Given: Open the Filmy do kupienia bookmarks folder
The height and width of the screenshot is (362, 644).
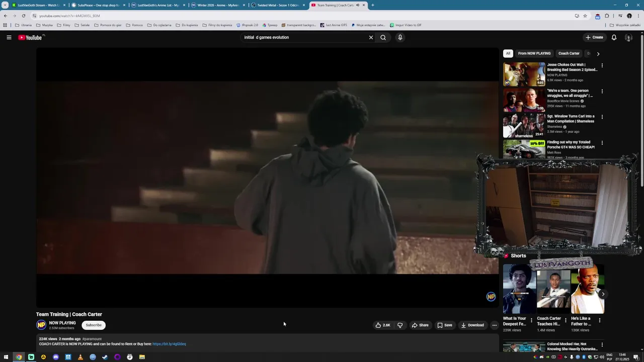Looking at the screenshot, I should coord(217,25).
